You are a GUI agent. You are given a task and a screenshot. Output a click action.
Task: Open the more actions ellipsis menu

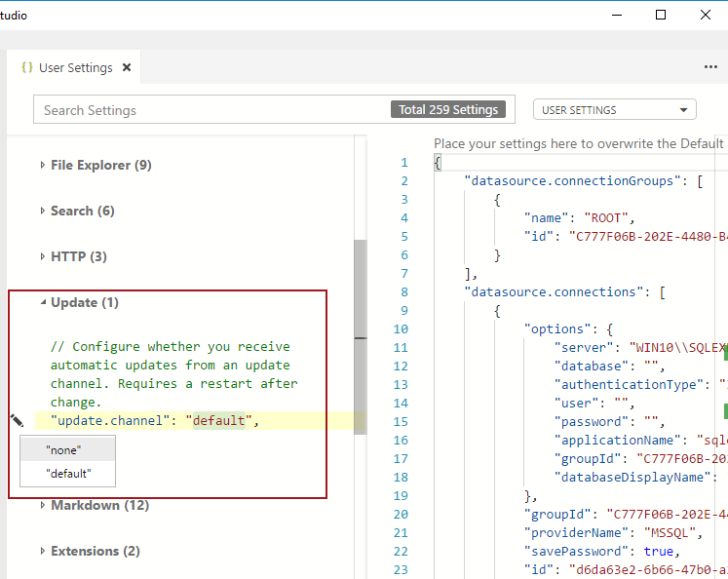710,67
